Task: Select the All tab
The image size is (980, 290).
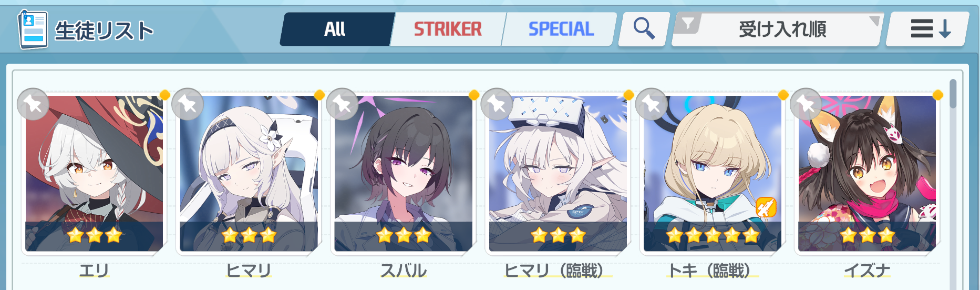Action: [335, 29]
